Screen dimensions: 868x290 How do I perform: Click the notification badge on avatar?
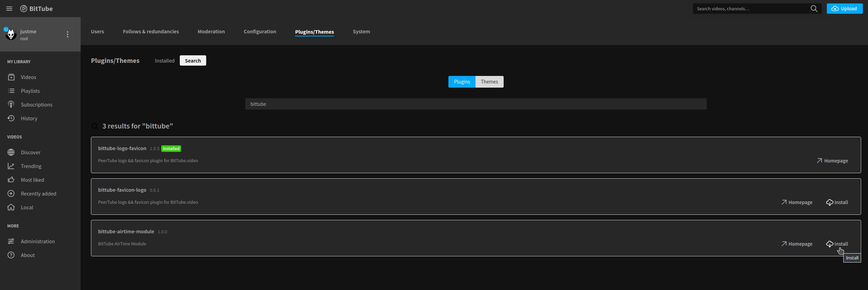(6, 30)
